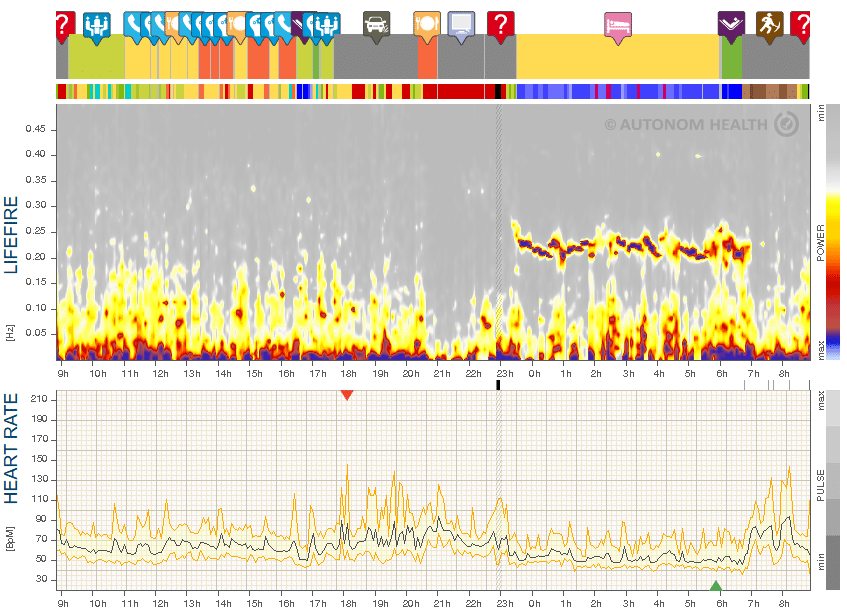Click the PULSE gray scale bar
847x611 pixels.
(833, 490)
